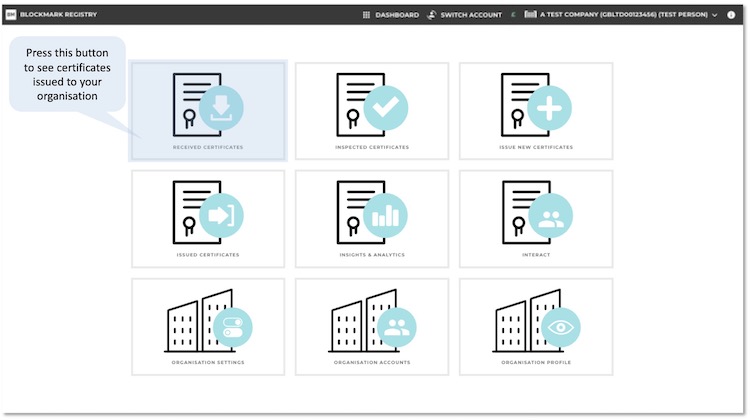Open the Insights & Analytics tile
Image resolution: width=750 pixels, height=420 pixels.
pos(372,218)
